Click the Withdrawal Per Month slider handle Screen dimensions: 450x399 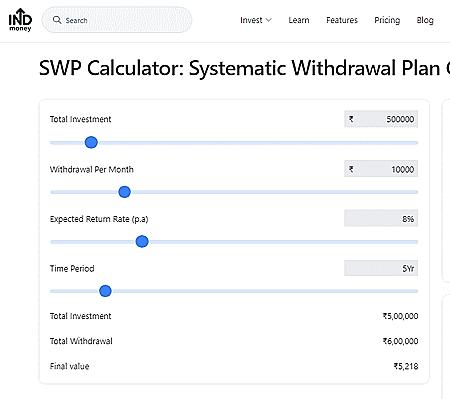[x=124, y=192]
